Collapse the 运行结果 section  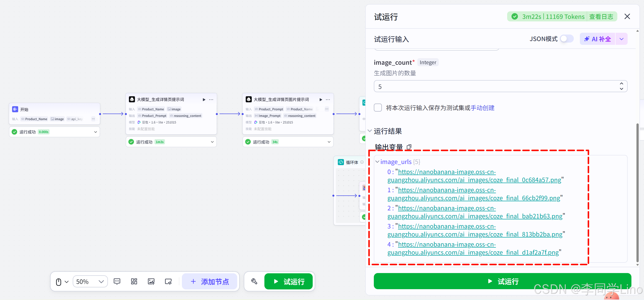pos(370,131)
